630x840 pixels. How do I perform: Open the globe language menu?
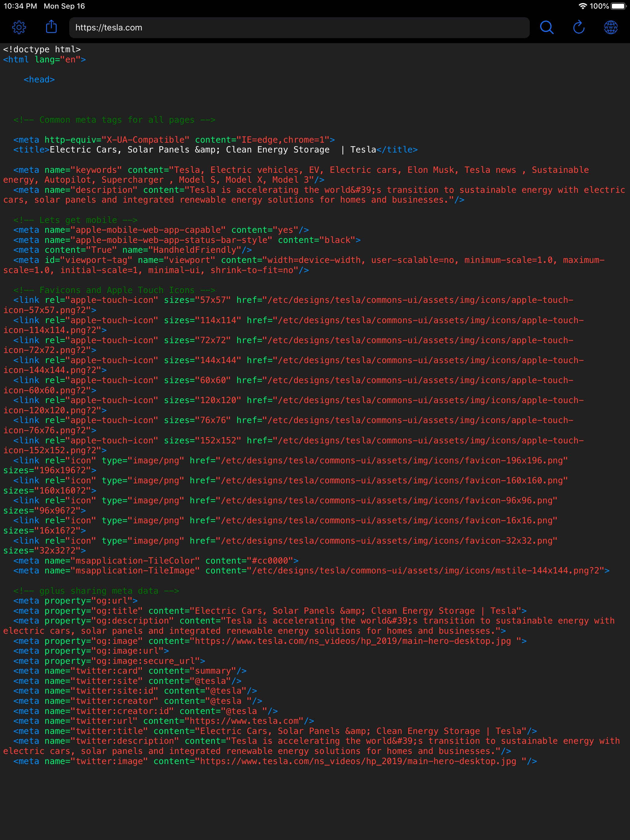(x=610, y=27)
